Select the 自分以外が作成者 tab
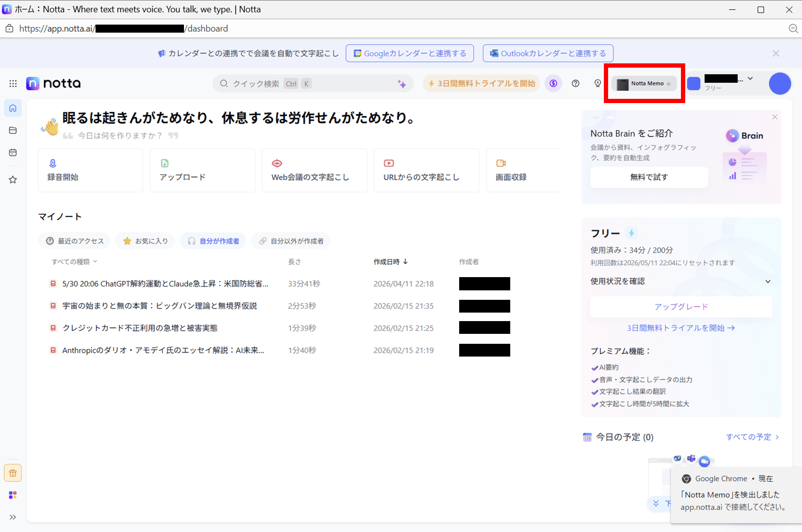The image size is (802, 532). tap(291, 241)
